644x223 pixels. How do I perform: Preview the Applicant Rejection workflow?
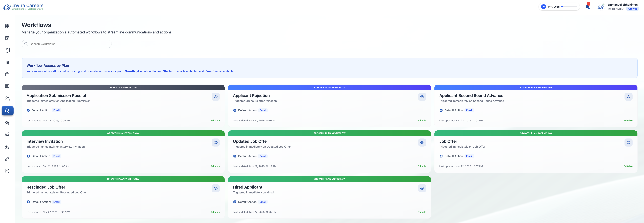[422, 97]
